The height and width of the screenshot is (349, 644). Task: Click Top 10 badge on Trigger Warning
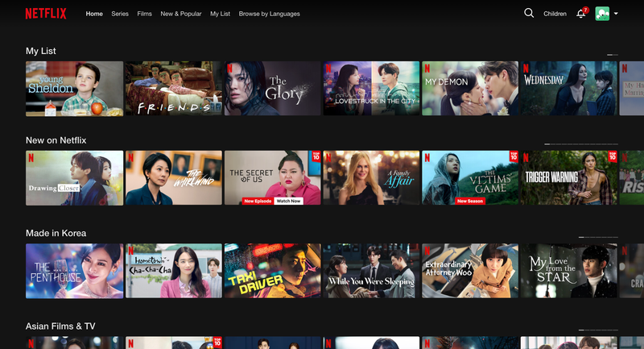[613, 156]
